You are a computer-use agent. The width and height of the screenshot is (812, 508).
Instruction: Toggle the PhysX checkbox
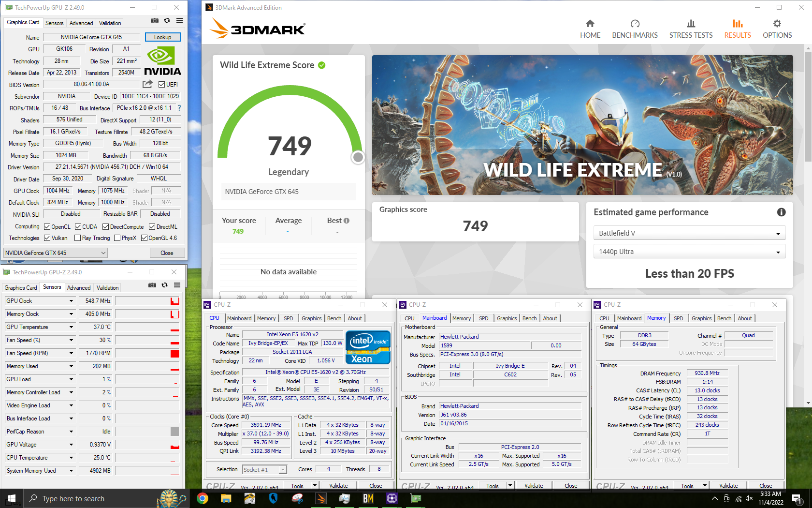coord(117,238)
